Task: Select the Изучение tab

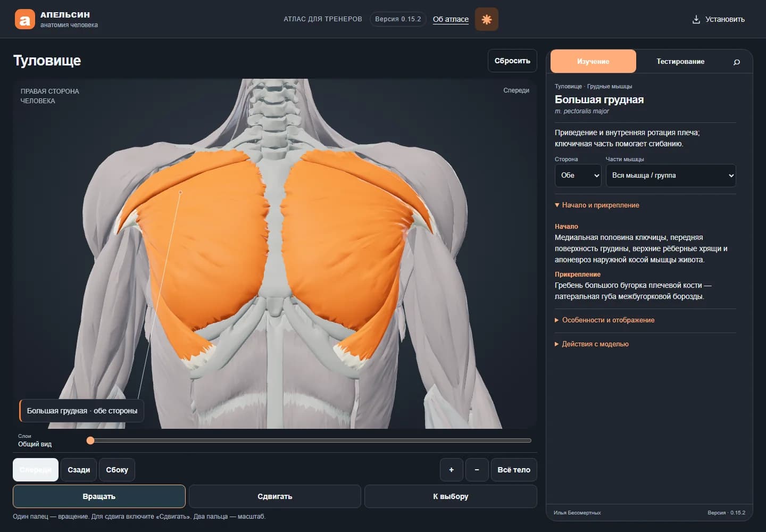Action: pos(593,61)
